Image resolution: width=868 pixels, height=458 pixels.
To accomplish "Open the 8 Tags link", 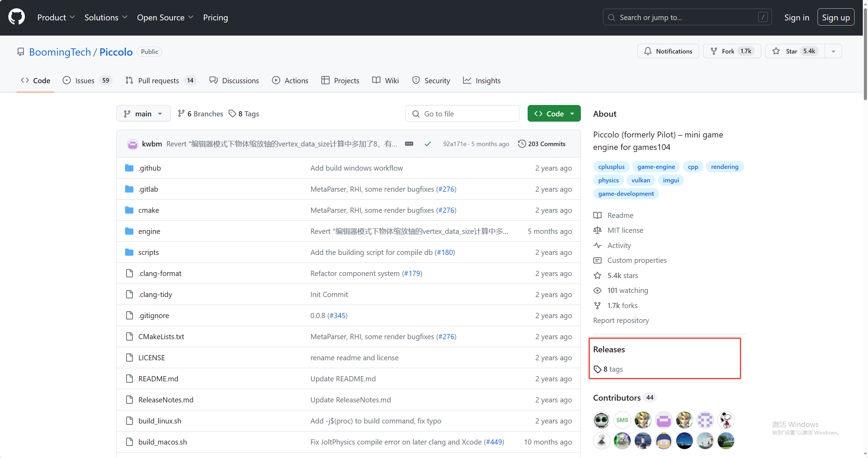I will click(x=244, y=114).
